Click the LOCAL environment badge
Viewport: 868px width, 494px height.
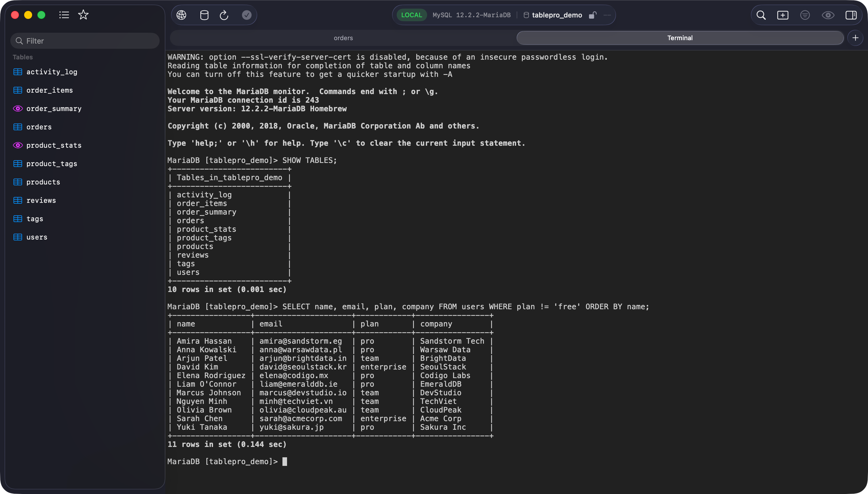tap(411, 15)
